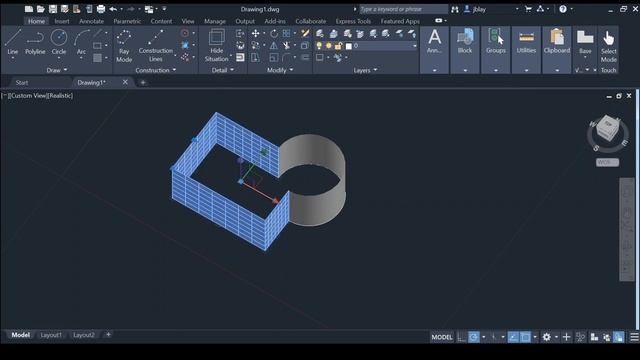Screen dimensions: 640x360
Task: Open the jblay account dropdown
Action: [517, 9]
